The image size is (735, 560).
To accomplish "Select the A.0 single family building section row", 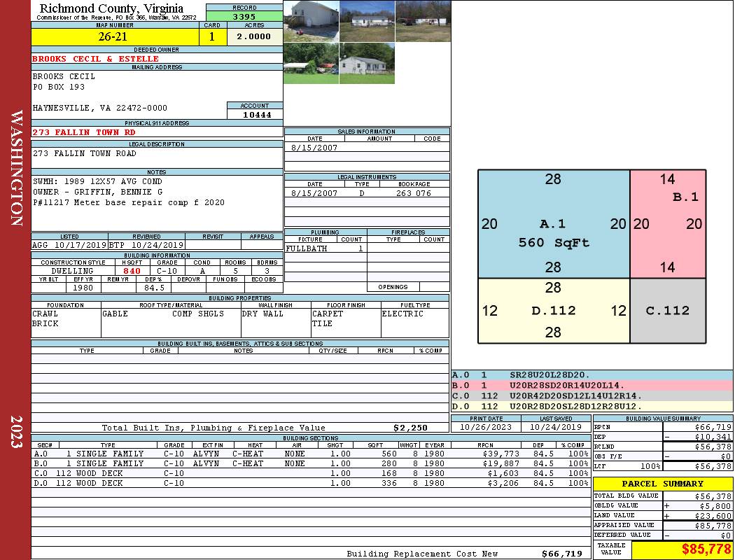I will coord(310,454).
